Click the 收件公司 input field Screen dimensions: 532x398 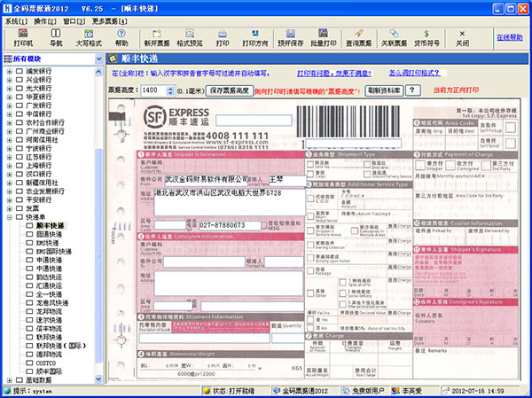click(x=204, y=262)
